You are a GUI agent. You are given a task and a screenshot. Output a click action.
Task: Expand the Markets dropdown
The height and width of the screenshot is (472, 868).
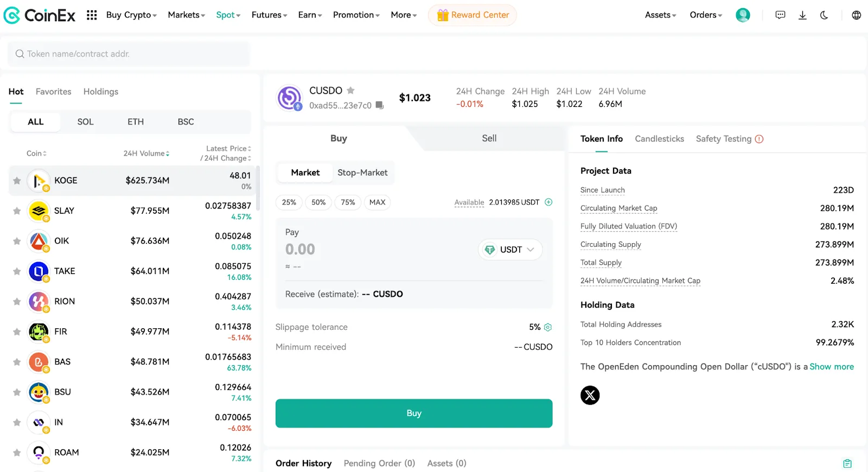click(x=187, y=15)
